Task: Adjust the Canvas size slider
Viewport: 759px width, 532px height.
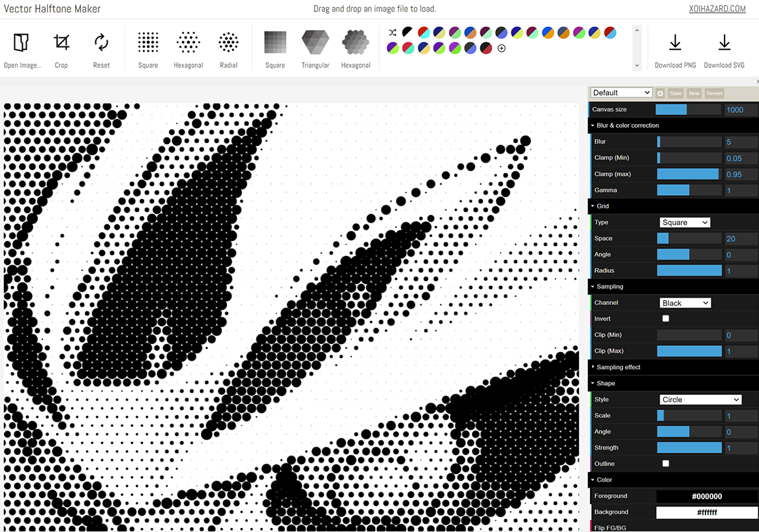Action: pyautogui.click(x=689, y=110)
